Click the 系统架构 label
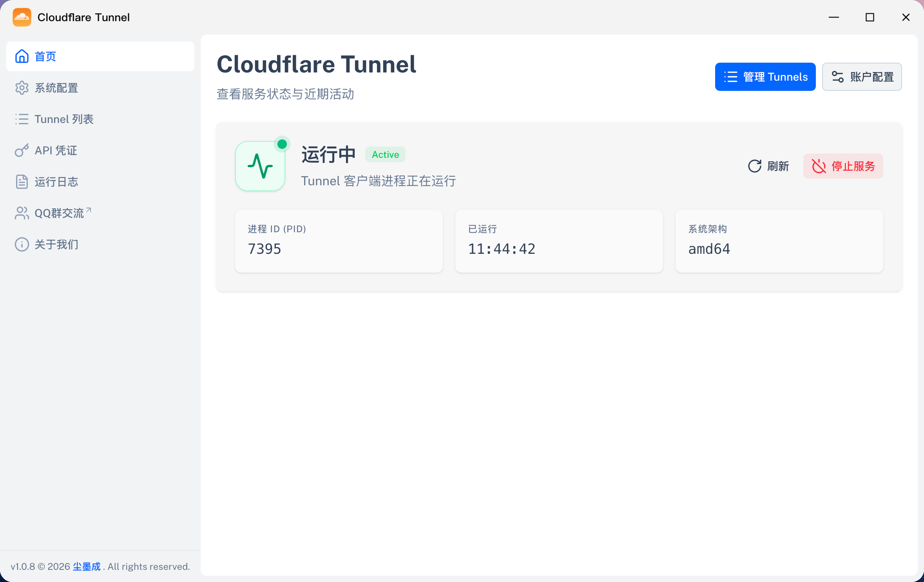Image resolution: width=924 pixels, height=582 pixels. click(x=708, y=229)
